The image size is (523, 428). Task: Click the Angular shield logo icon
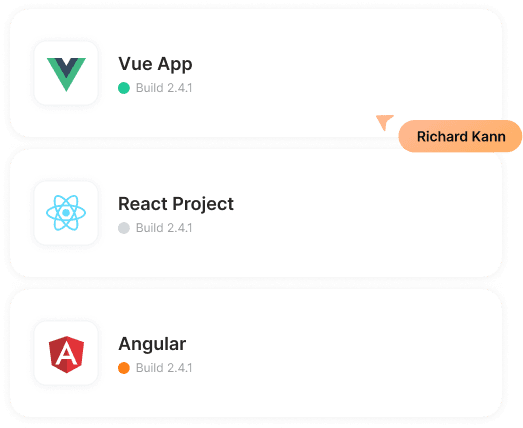tap(66, 354)
